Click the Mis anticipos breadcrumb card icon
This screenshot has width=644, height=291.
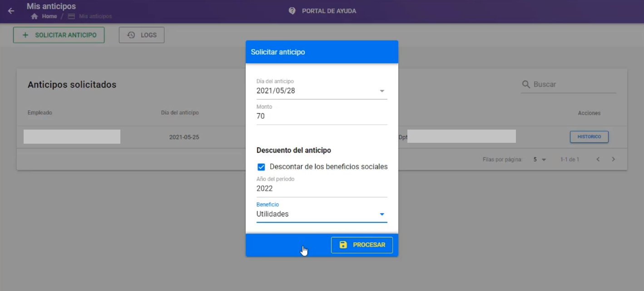pyautogui.click(x=71, y=16)
